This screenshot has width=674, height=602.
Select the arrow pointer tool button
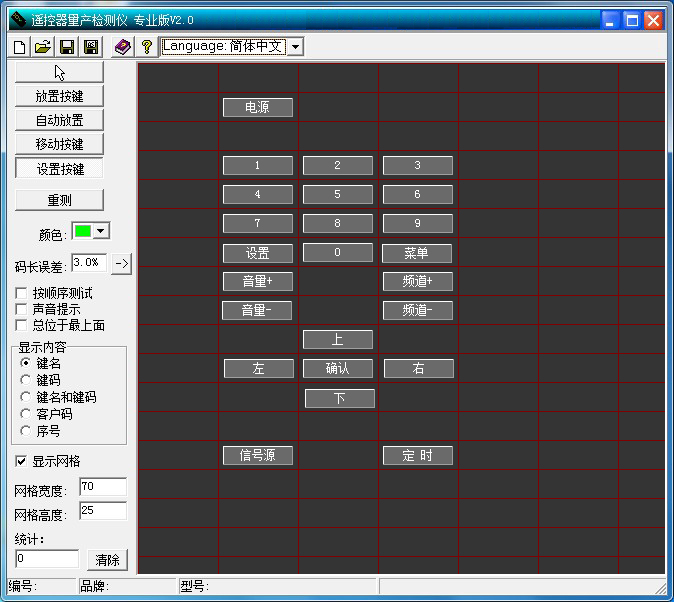pos(59,72)
